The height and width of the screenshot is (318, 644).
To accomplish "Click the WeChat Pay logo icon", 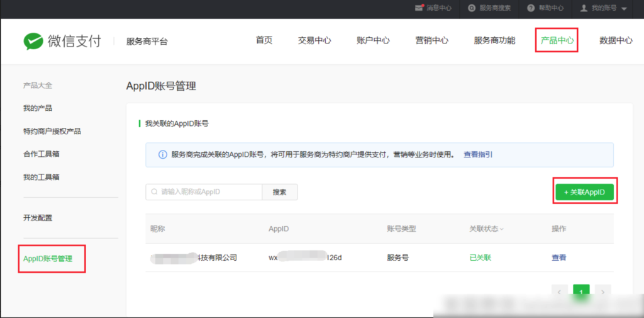I will (33, 41).
